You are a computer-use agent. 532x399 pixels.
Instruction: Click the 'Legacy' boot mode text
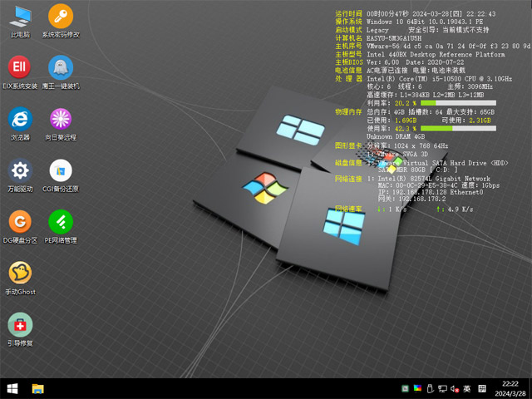click(x=377, y=30)
